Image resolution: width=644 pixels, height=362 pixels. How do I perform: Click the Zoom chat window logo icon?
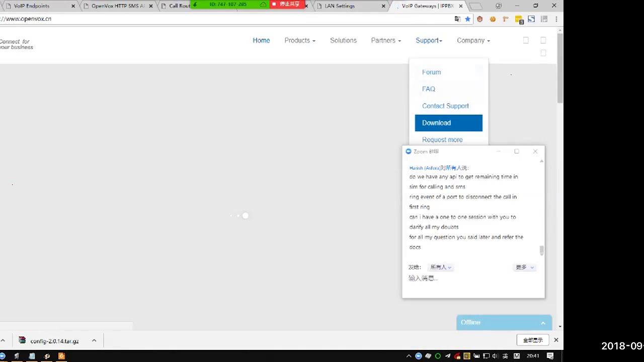tap(409, 151)
